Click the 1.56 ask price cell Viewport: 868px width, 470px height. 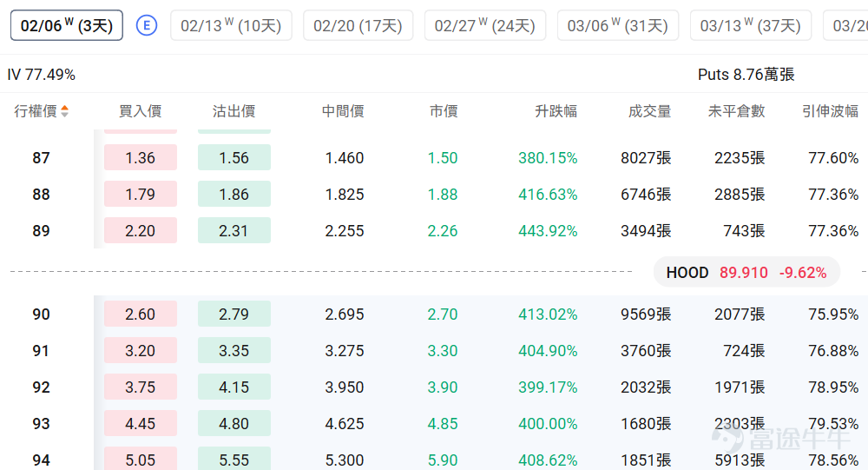234,157
